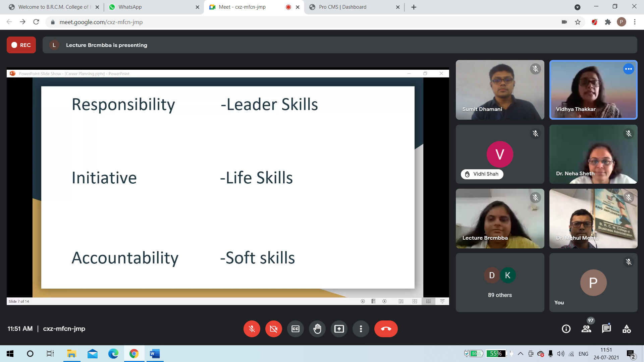Show the participants list icon
This screenshot has height=362, width=644.
(586, 329)
